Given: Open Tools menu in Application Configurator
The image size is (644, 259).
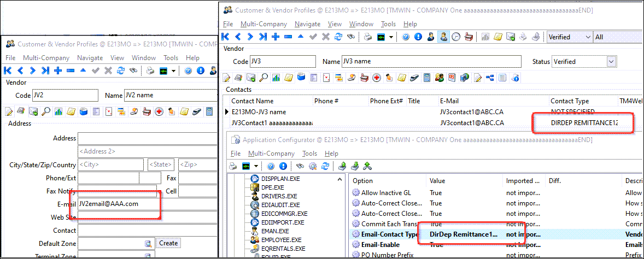Looking at the screenshot, I should point(309,154).
